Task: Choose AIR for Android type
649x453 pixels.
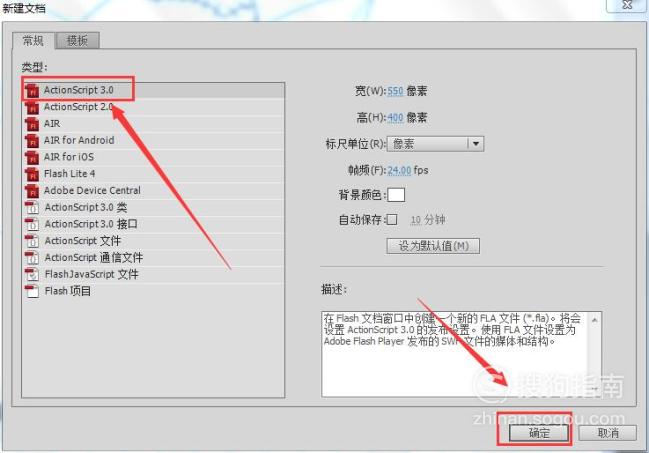Action: point(153,140)
